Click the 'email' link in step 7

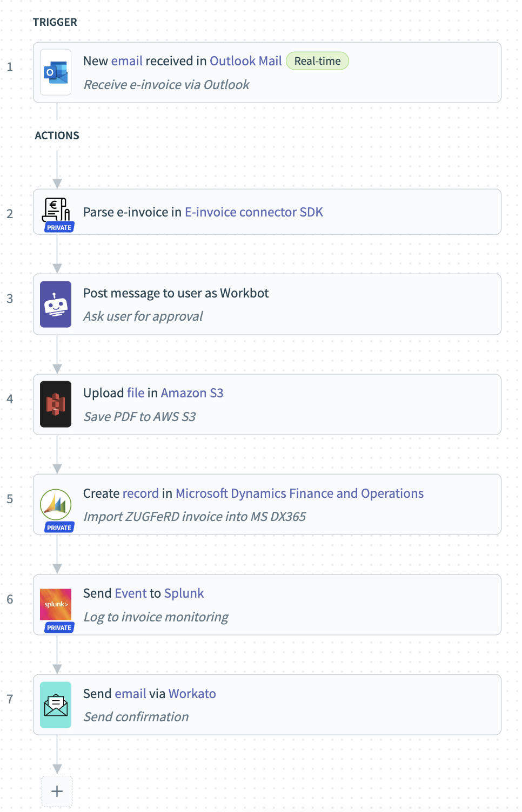click(x=130, y=694)
